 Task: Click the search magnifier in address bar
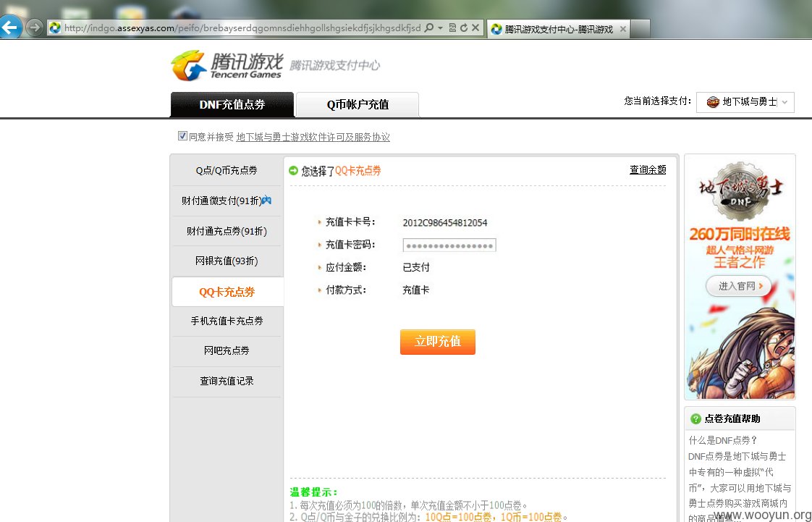428,28
